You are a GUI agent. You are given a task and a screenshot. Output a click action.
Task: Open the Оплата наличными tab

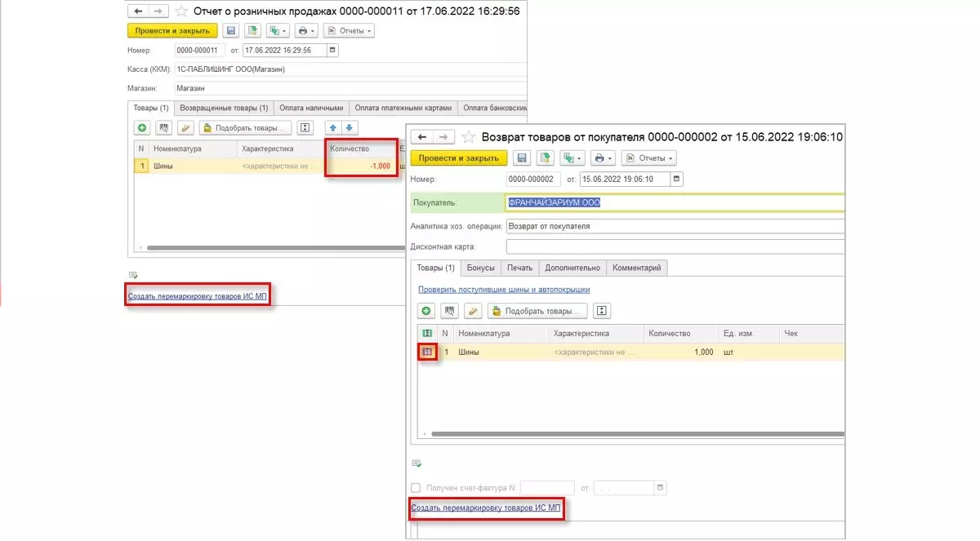click(x=311, y=108)
